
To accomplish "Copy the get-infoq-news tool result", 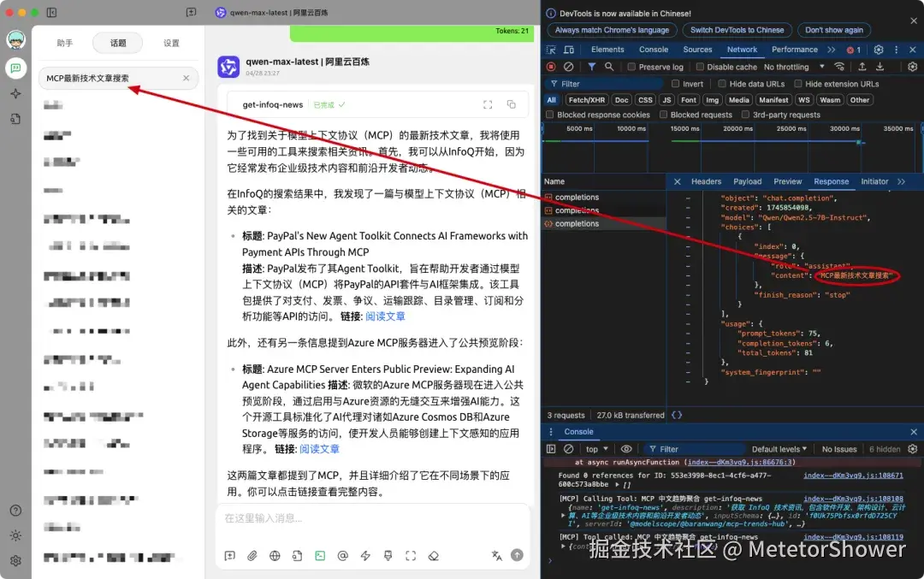I will click(512, 105).
